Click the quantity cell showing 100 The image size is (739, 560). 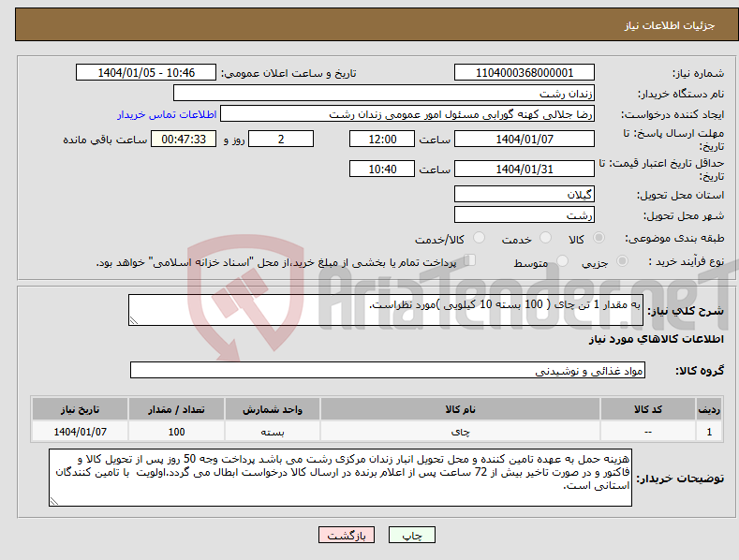[x=176, y=432]
